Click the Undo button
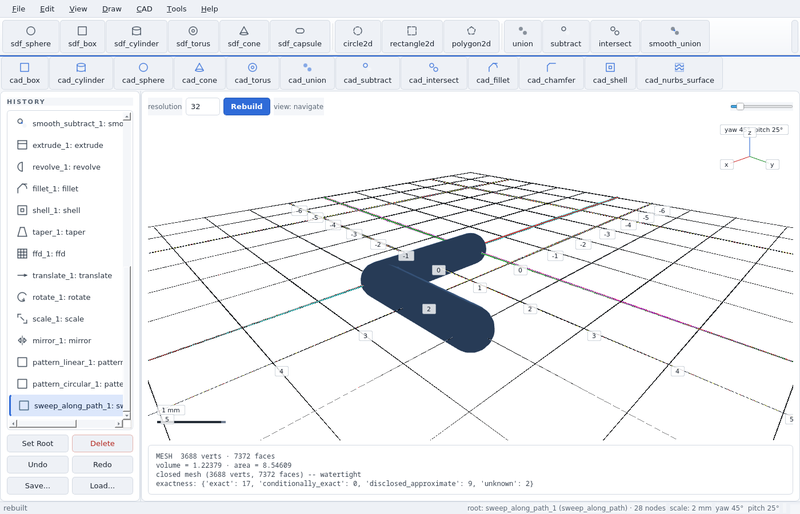The image size is (800, 514). [37, 464]
